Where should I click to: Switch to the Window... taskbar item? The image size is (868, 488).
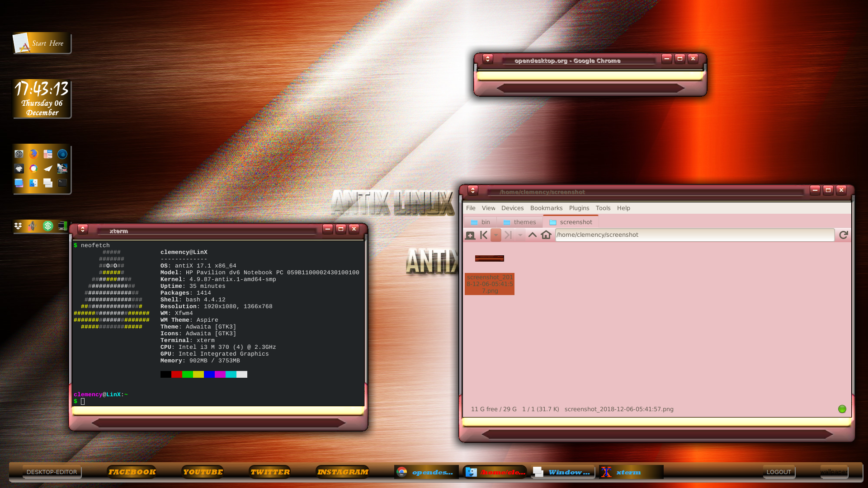pyautogui.click(x=563, y=472)
